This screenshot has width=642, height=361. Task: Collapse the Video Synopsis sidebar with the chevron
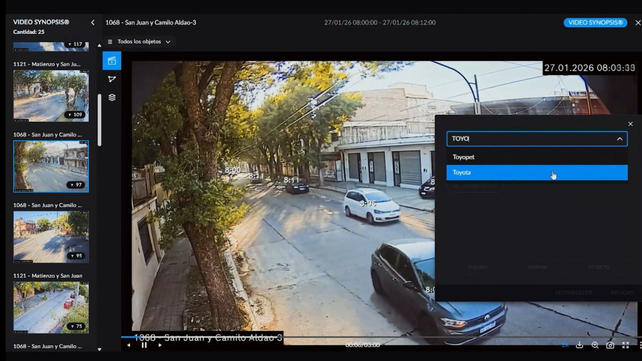point(93,23)
